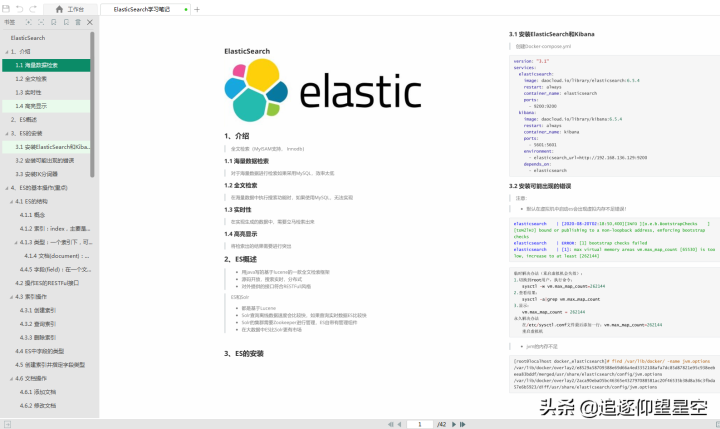The width and height of the screenshot is (720, 429).
Task: Click the 书签 panel label
Action: click(10, 22)
